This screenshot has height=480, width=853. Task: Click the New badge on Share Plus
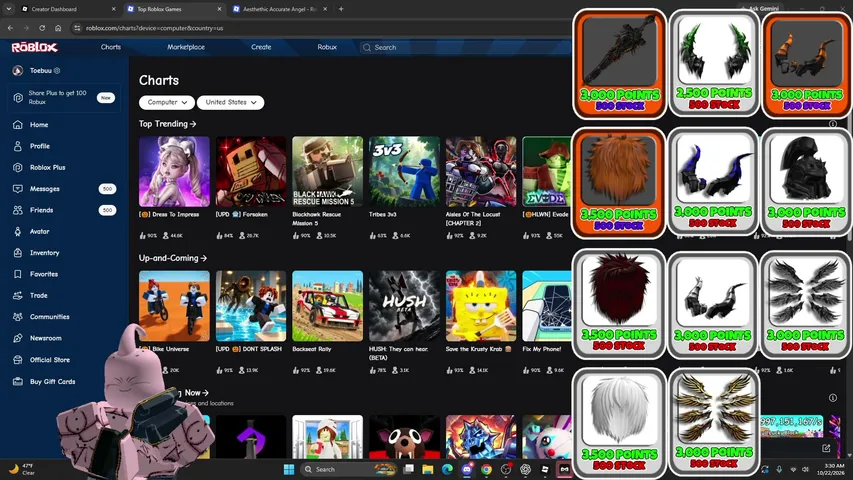point(106,98)
